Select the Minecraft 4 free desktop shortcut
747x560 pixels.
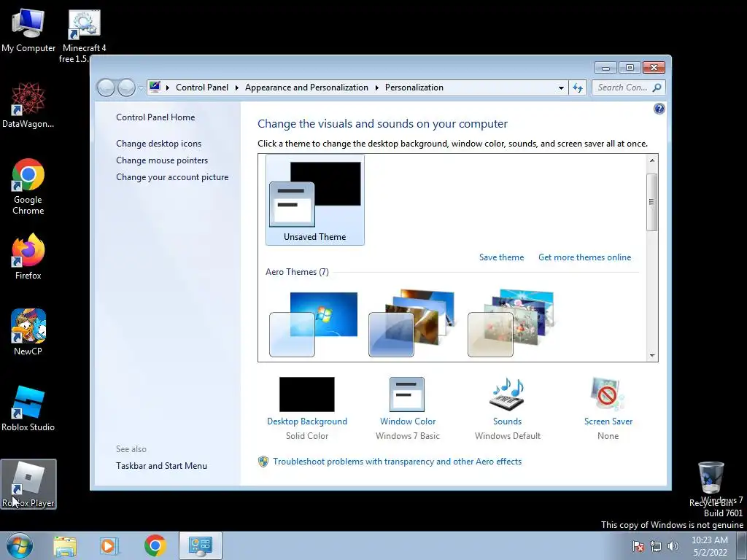point(84,36)
